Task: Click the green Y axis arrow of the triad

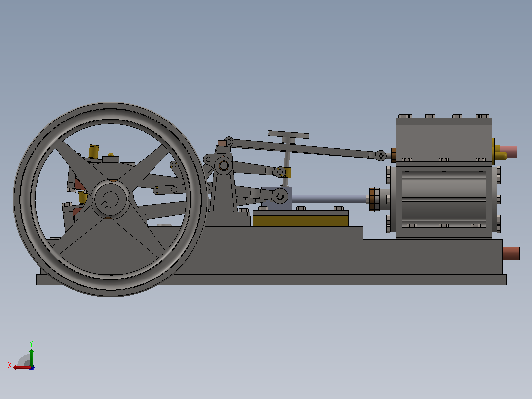Action: pos(31,358)
